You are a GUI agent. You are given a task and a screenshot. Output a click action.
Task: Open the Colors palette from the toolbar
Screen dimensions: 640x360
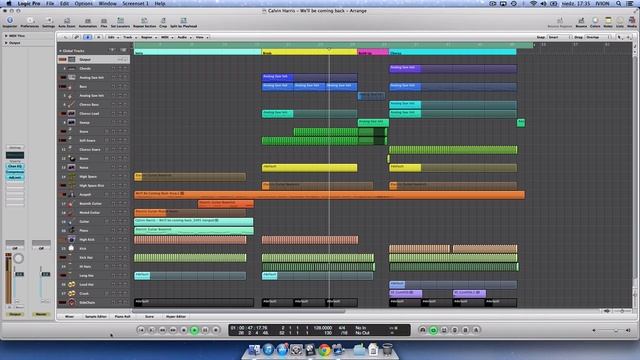[x=595, y=22]
